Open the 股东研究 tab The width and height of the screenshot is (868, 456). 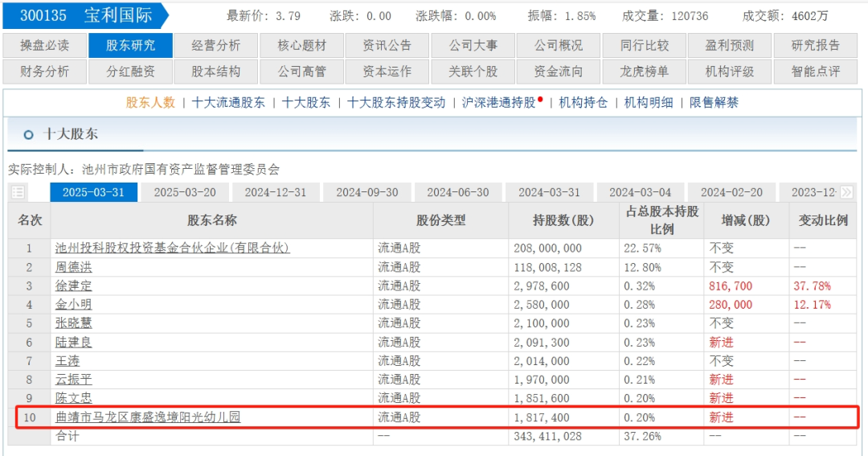pyautogui.click(x=130, y=46)
